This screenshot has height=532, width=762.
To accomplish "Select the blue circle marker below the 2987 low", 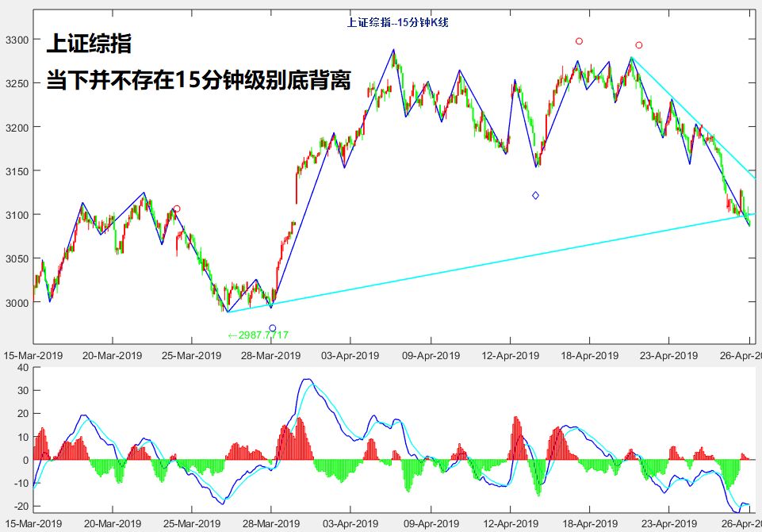I will (x=273, y=328).
